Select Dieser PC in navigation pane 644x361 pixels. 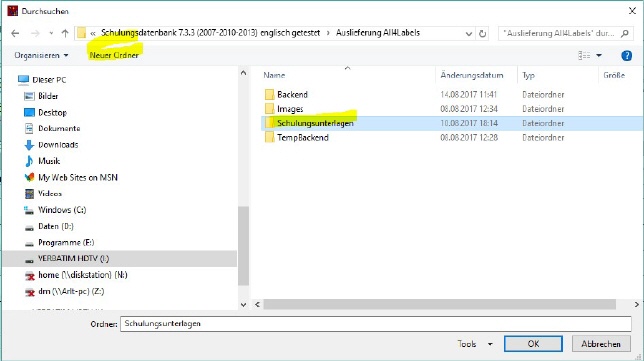[x=49, y=80]
